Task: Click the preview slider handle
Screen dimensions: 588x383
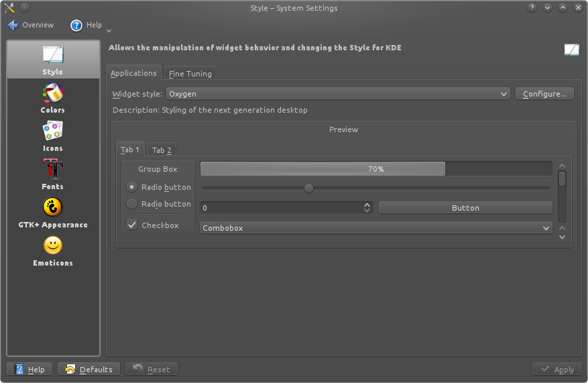Action: pyautogui.click(x=308, y=188)
